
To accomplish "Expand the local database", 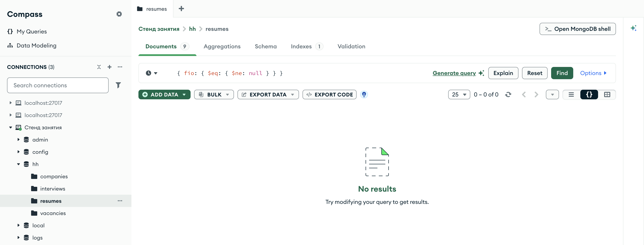I will 18,225.
